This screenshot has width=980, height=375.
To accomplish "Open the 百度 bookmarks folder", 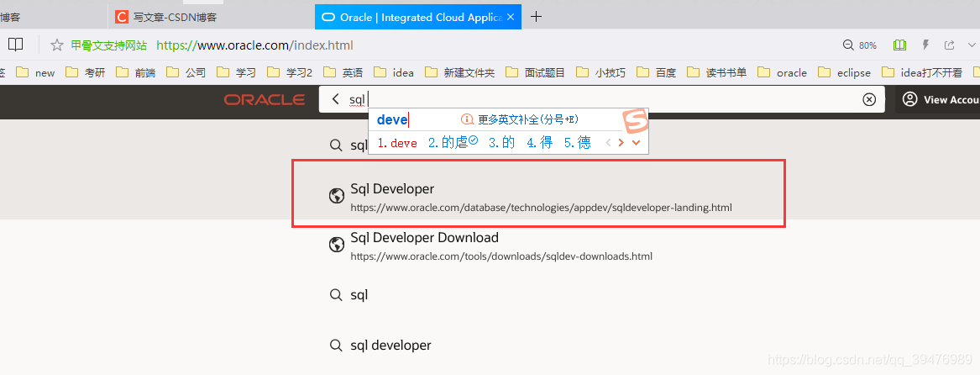I will [x=656, y=72].
